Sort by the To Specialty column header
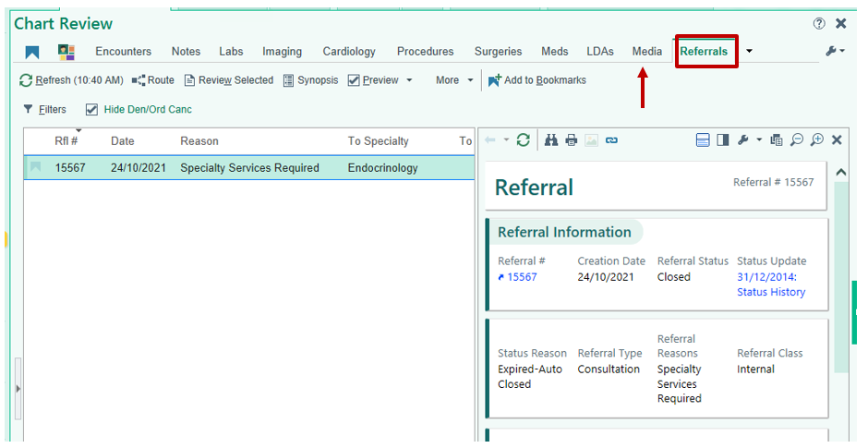This screenshot has height=448, width=868. [x=378, y=141]
